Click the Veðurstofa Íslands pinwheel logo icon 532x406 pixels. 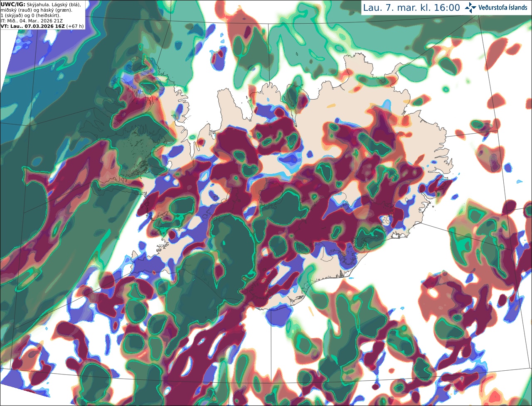470,7
